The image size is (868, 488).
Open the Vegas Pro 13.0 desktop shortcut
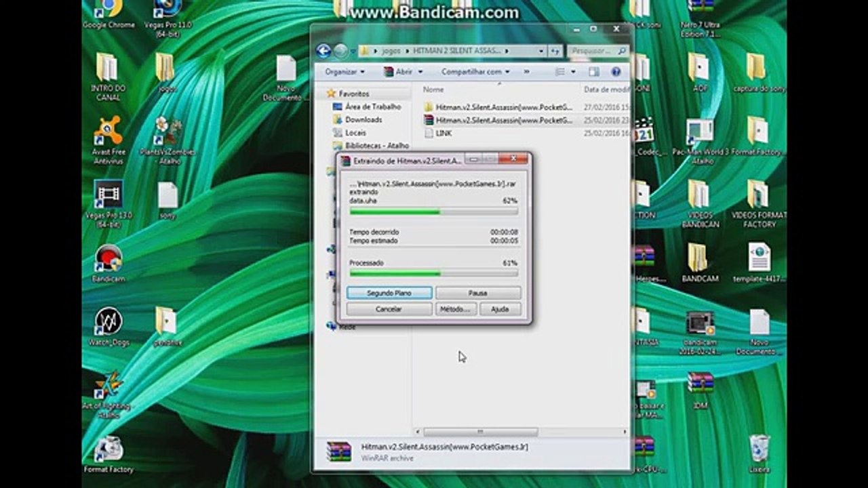(108, 203)
